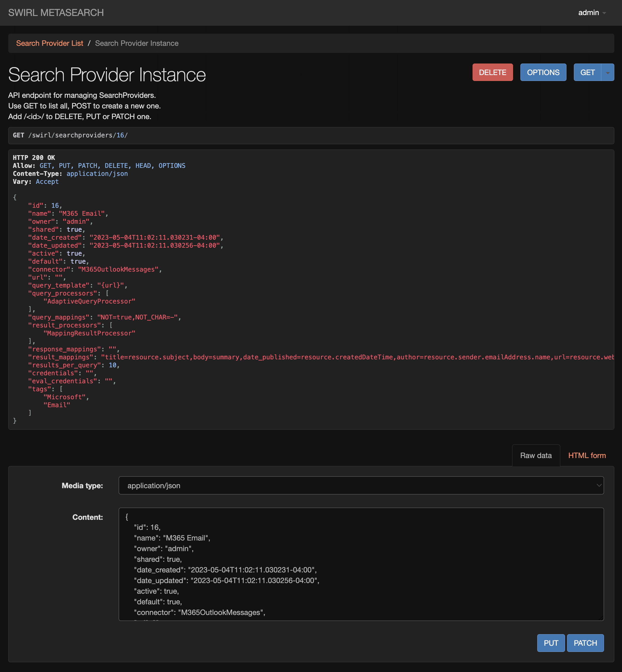Switch to the HTML form tab

click(x=587, y=455)
